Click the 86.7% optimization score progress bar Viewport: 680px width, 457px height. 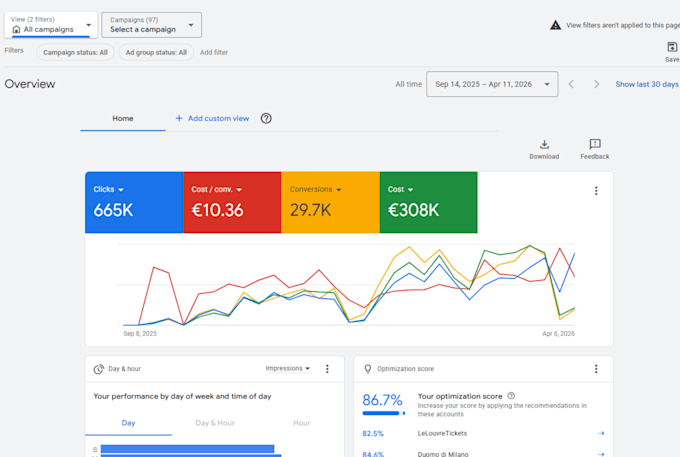(x=384, y=413)
